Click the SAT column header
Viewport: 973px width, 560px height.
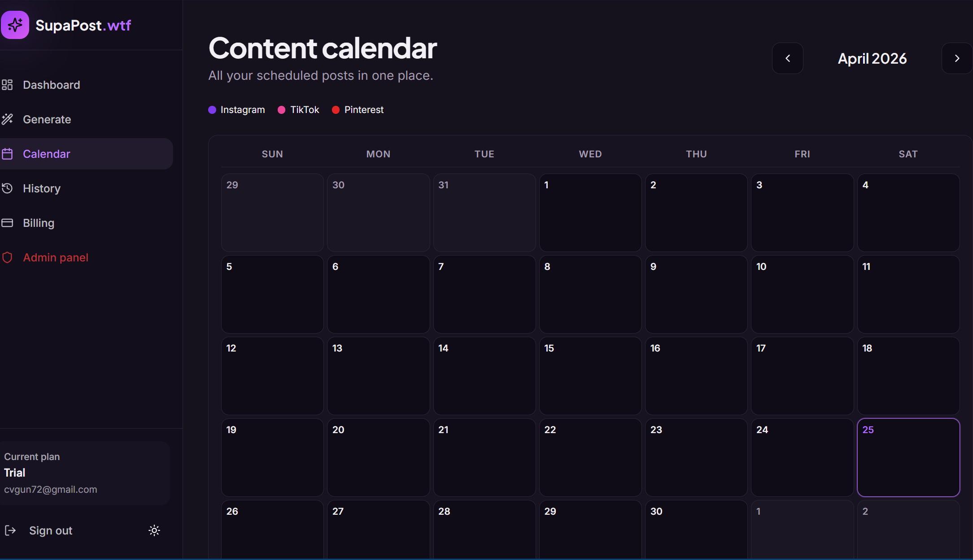tap(908, 154)
